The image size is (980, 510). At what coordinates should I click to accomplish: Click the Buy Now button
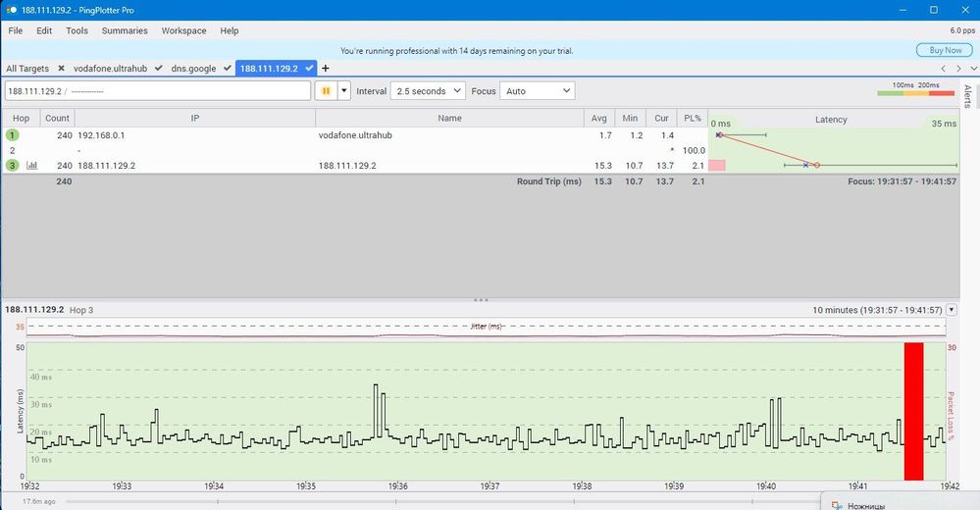(x=945, y=50)
